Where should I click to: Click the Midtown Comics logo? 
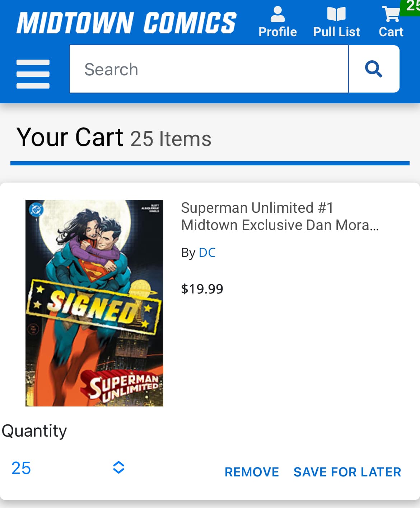pyautogui.click(x=126, y=23)
